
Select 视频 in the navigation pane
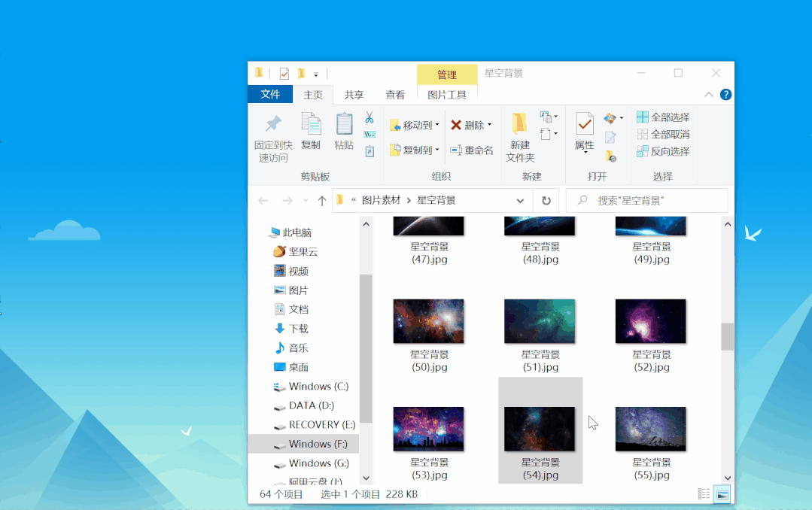(x=291, y=271)
